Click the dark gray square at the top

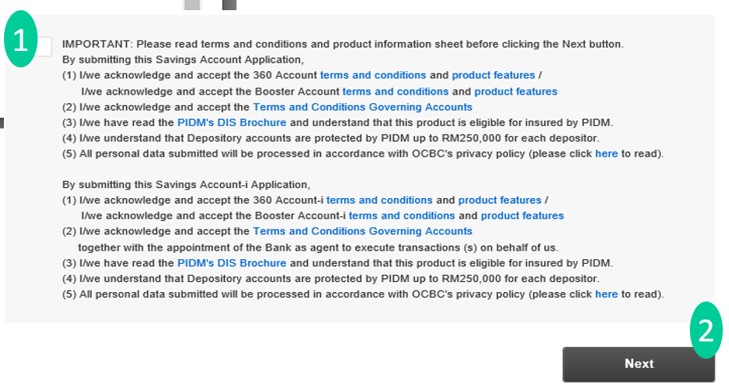coord(229,5)
